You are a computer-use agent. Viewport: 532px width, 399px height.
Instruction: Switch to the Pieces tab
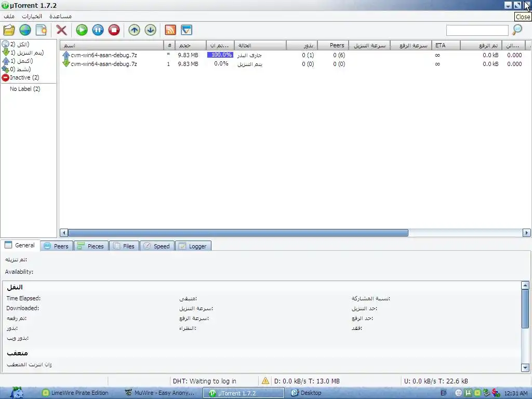(90, 246)
